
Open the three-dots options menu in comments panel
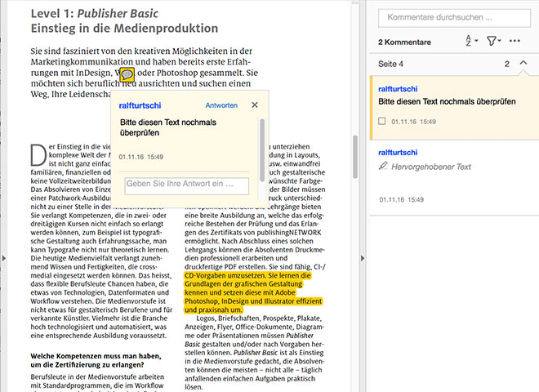coord(514,41)
